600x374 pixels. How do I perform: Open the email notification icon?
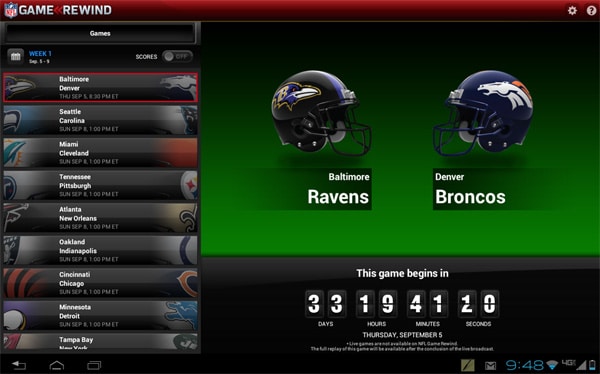[x=491, y=366]
